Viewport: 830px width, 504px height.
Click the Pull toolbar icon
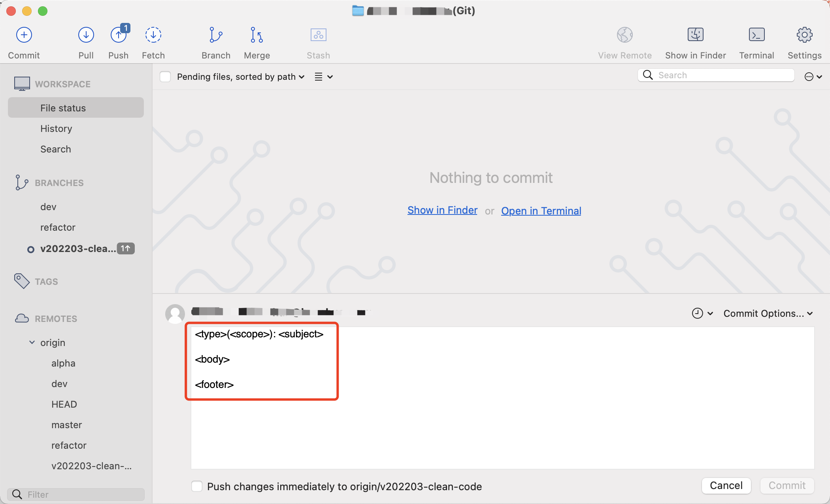coord(86,35)
